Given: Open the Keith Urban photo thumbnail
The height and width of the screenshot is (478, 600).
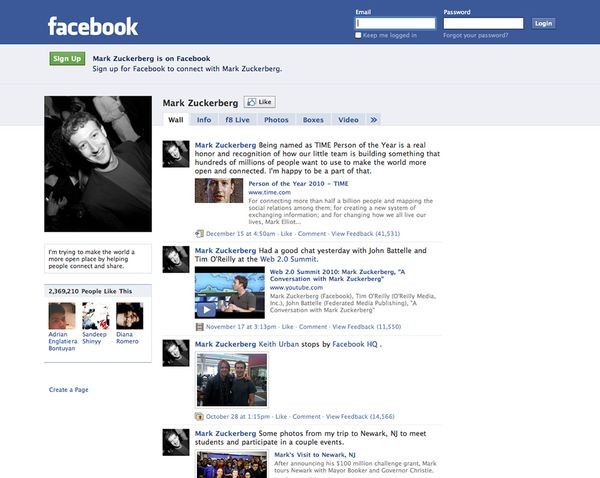Looking at the screenshot, I should [x=232, y=380].
